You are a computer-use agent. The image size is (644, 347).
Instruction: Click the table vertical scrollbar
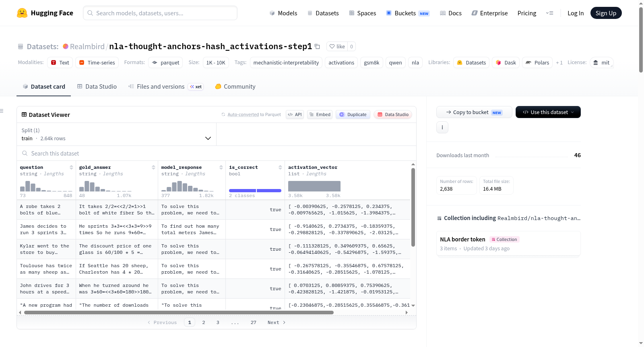pos(413,207)
